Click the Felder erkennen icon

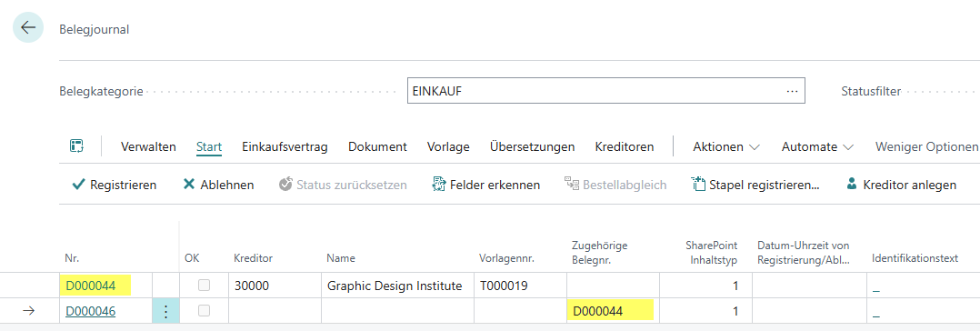tap(438, 185)
